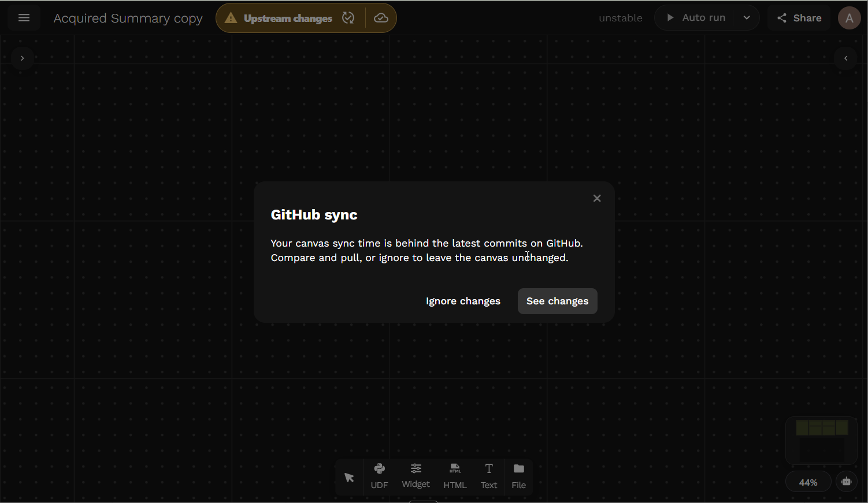Image resolution: width=868 pixels, height=503 pixels.
Task: Select the pointer cursor tool
Action: (x=349, y=478)
